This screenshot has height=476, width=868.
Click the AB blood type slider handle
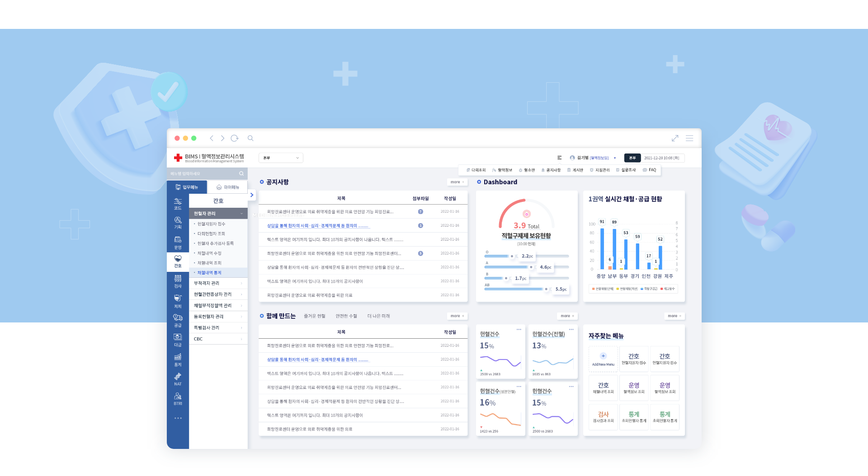pyautogui.click(x=546, y=289)
